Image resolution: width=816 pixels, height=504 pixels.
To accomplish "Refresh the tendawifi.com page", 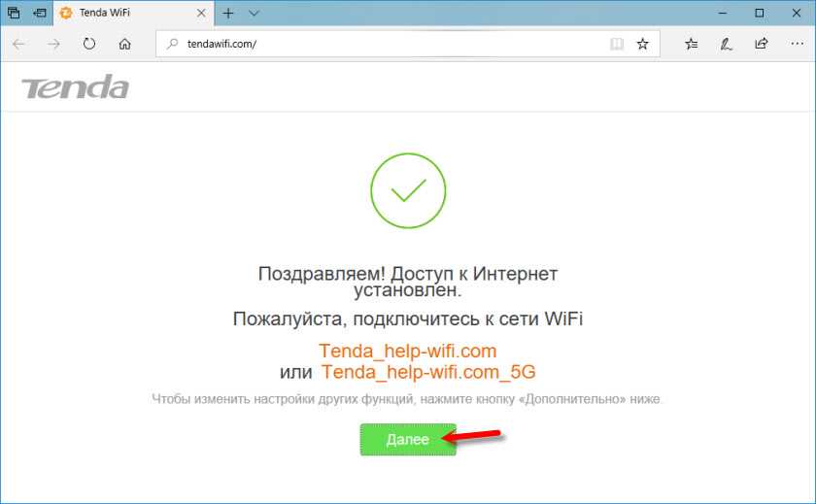I will (x=89, y=44).
